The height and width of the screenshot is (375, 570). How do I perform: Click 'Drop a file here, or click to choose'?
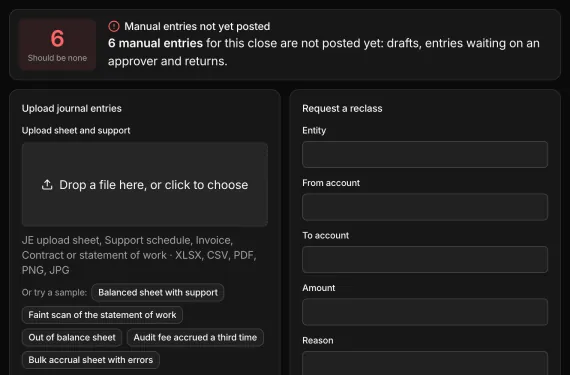(x=153, y=185)
